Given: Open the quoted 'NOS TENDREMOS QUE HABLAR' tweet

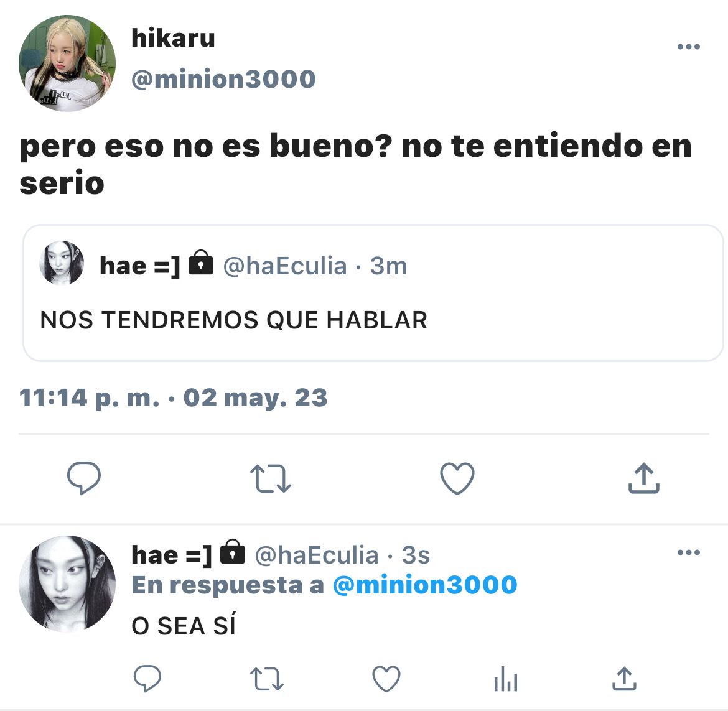Looking at the screenshot, I should pyautogui.click(x=373, y=293).
